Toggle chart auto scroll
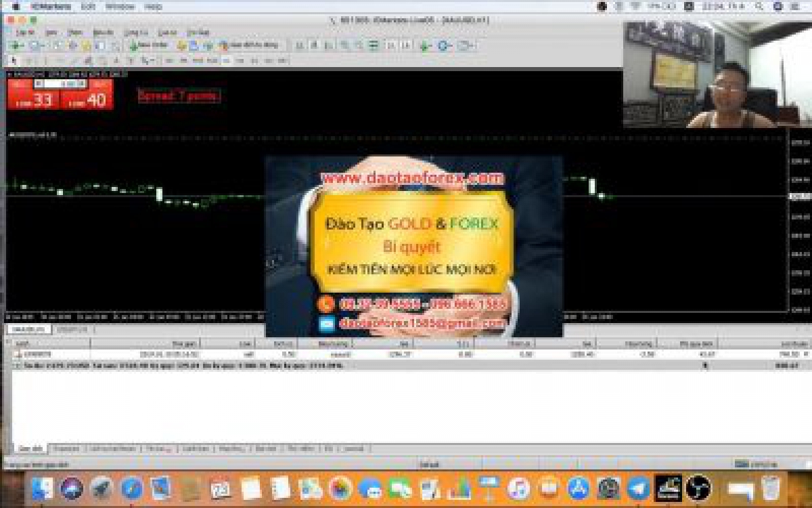 click(391, 45)
